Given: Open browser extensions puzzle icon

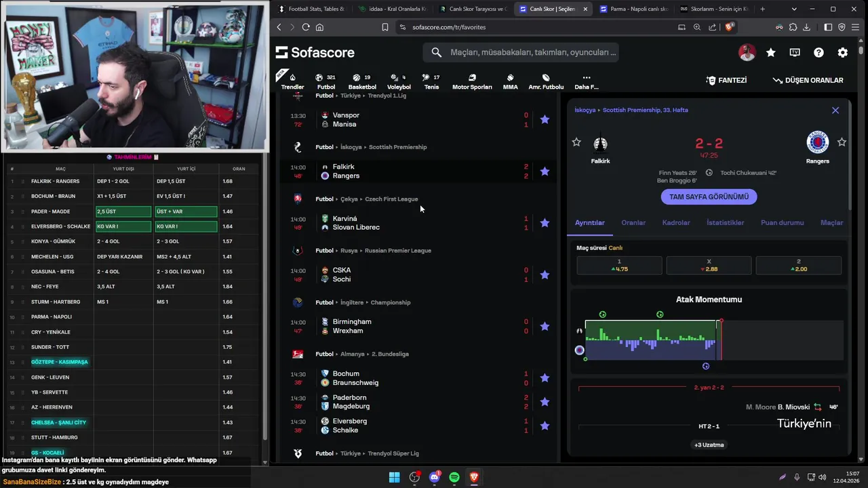Looking at the screenshot, I should click(793, 27).
